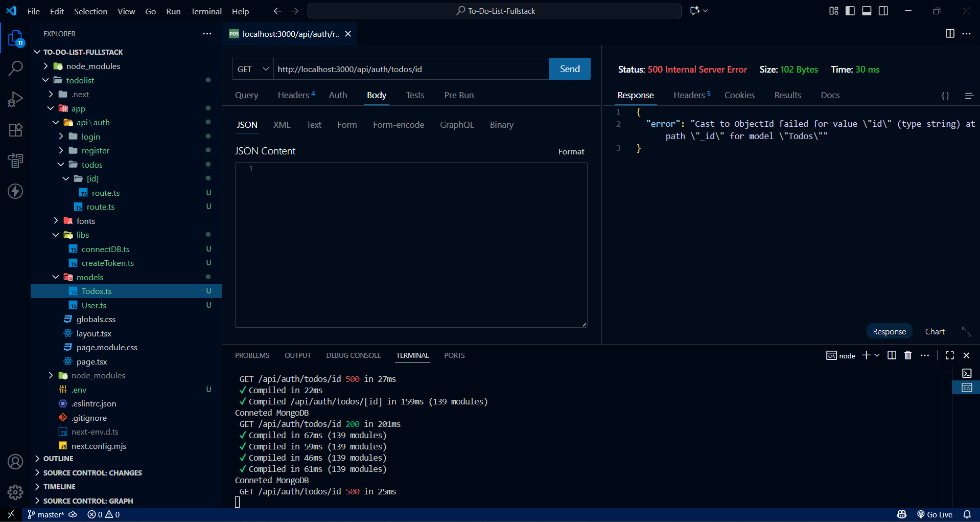This screenshot has height=522, width=980.
Task: Split the terminal panel
Action: point(892,355)
